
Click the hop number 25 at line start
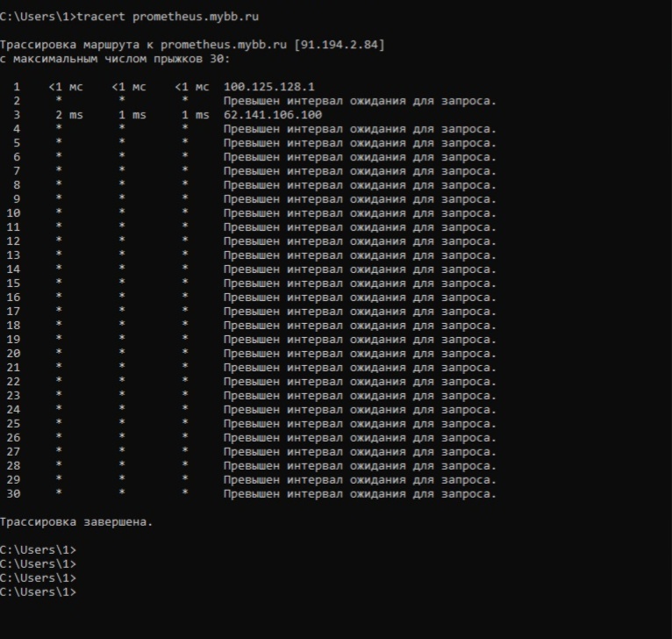coord(13,424)
